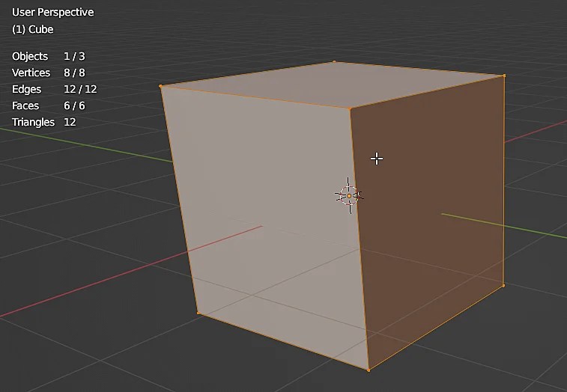The height and width of the screenshot is (392, 567).
Task: Click the "Edges" statistics label
Action: click(x=26, y=89)
